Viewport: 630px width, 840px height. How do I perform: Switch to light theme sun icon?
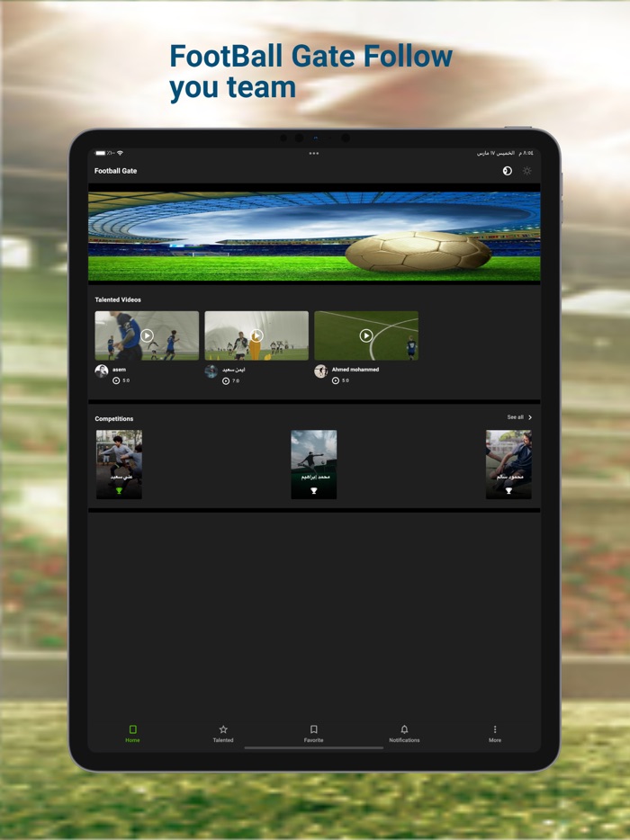tap(527, 171)
